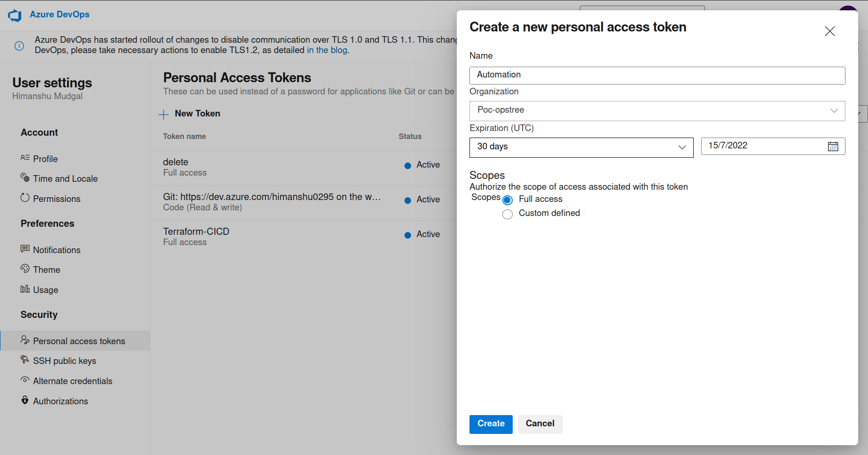Expand the 30 days expiration dropdown
Screen dimensions: 868x455
coord(682,147)
